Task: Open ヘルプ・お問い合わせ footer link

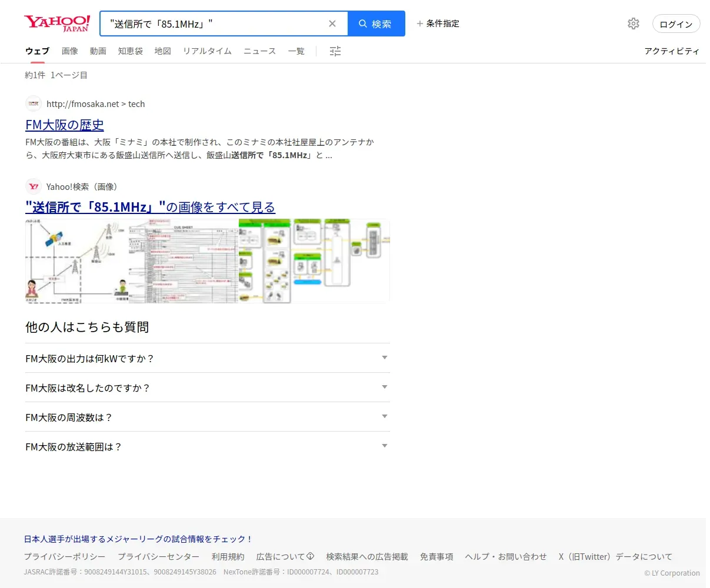Action: coord(506,556)
